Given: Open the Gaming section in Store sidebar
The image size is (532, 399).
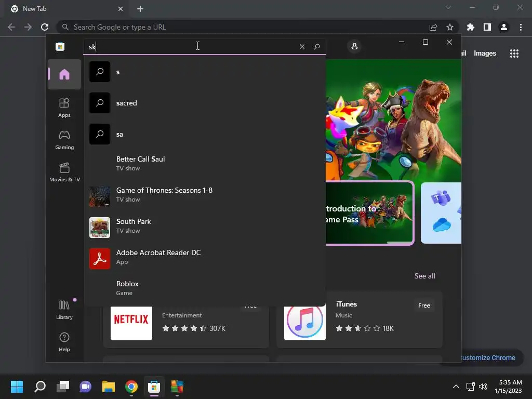Looking at the screenshot, I should click(64, 140).
